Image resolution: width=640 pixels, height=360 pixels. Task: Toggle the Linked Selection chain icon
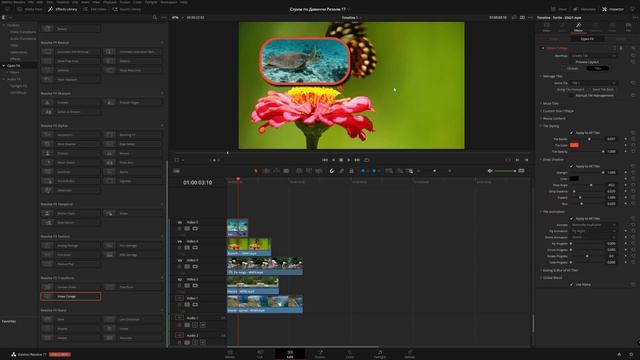[342, 171]
